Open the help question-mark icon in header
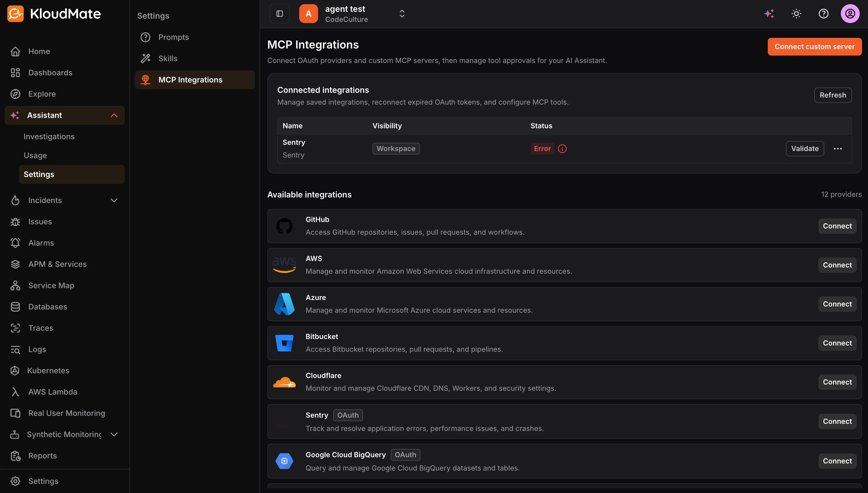 (x=824, y=14)
